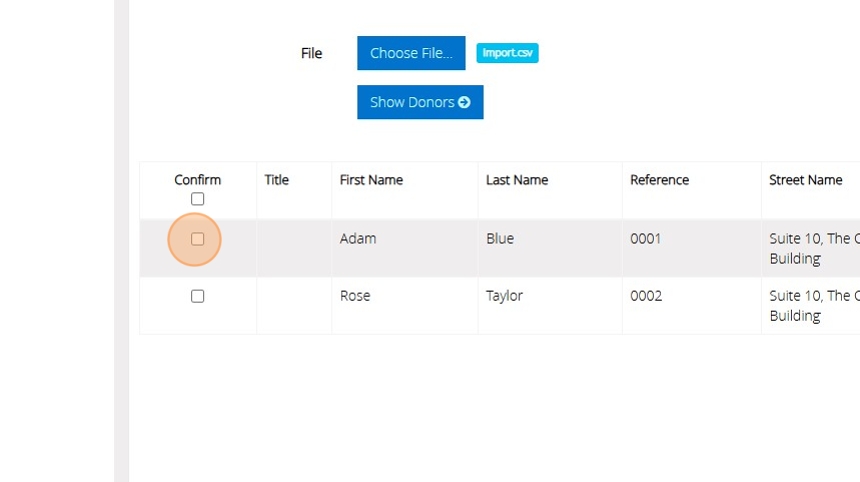Click reference cell 0001
This screenshot has width=860, height=482.
[645, 239]
